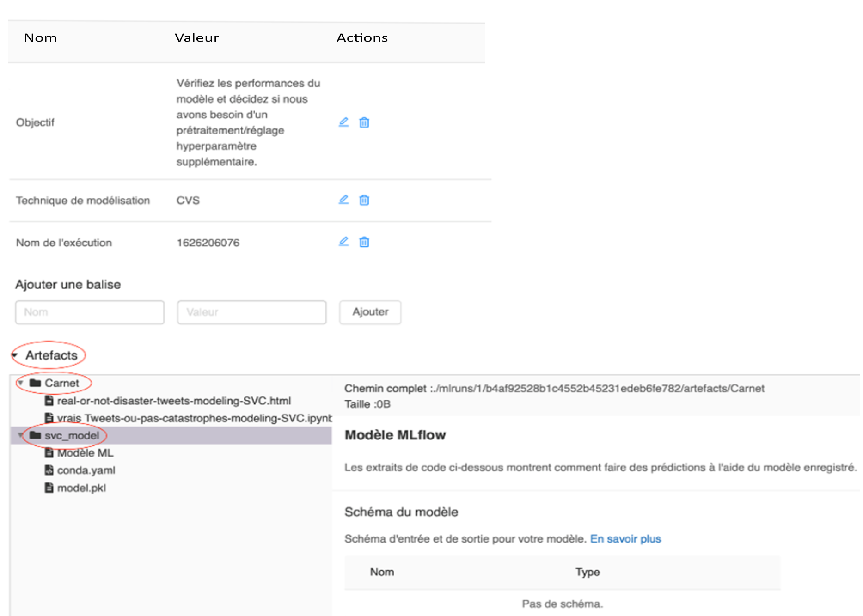This screenshot has height=616, width=863.
Task: Open real-or-not-disaster-tweets-modeling-SVC.html file
Action: click(174, 401)
